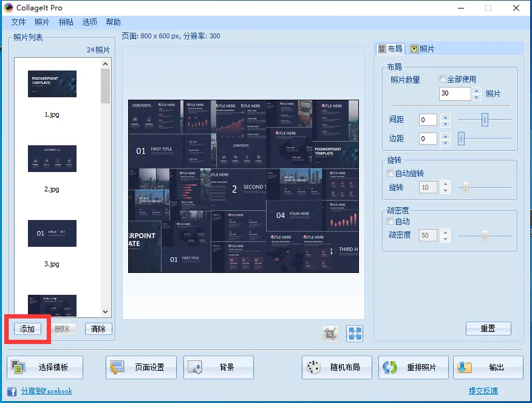Image resolution: width=532 pixels, height=403 pixels.
Task: Click the 输出 export button
Action: pos(488,367)
